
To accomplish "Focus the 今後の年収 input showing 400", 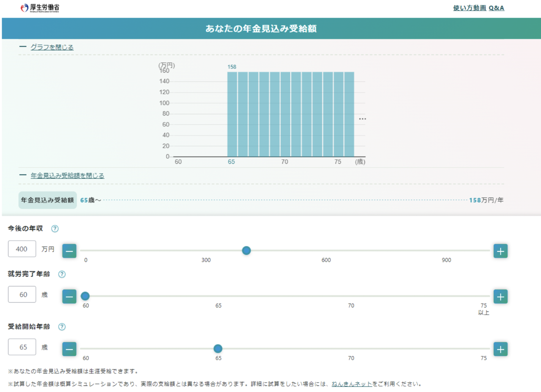I will (x=22, y=249).
